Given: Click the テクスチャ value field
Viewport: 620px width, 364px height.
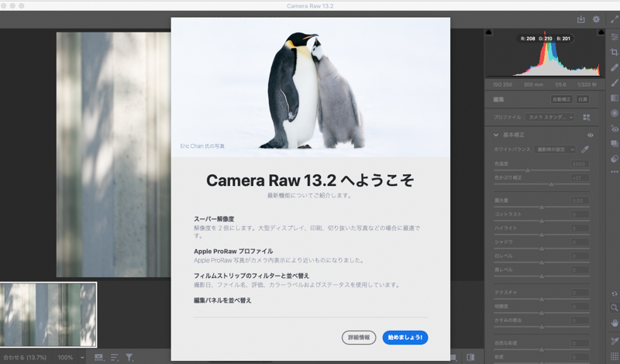Looking at the screenshot, I should pos(580,293).
